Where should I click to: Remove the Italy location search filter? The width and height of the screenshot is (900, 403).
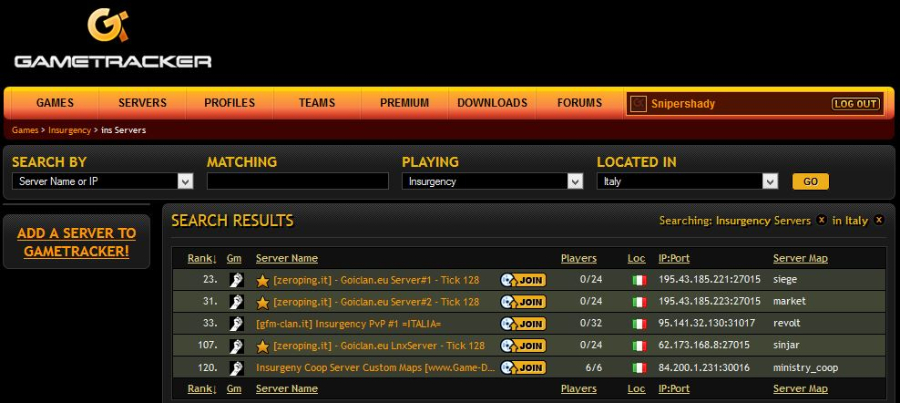click(x=878, y=220)
